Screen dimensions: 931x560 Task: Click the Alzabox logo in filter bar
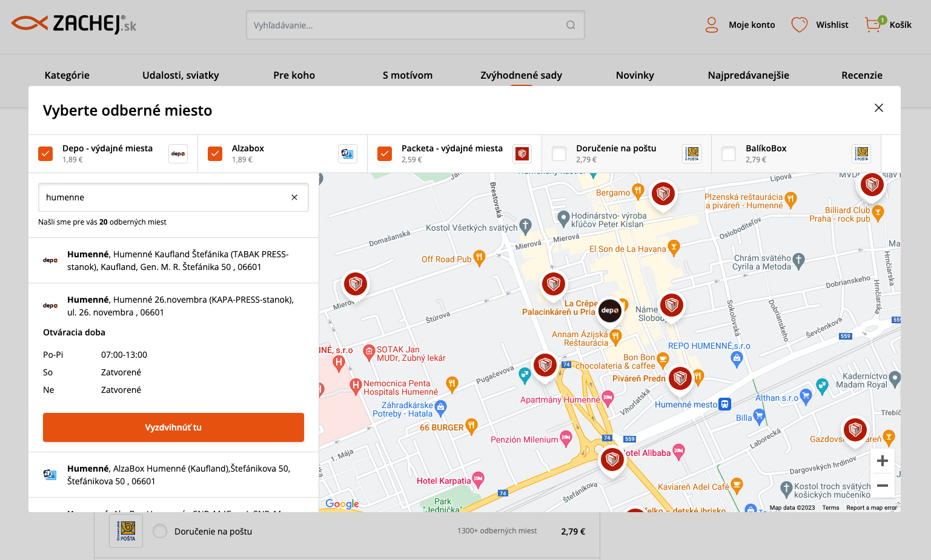click(x=348, y=154)
